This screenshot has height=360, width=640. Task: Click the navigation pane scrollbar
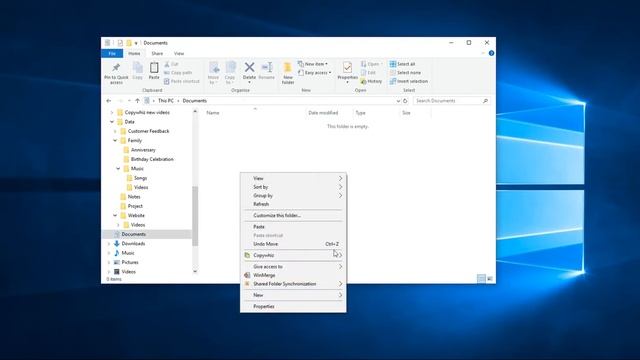195,216
